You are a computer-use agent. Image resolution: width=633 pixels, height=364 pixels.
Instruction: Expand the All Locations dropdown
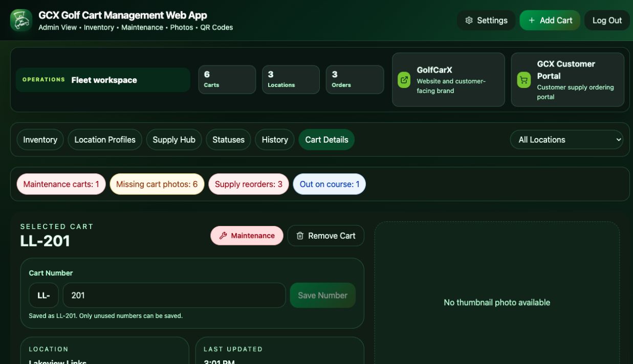pyautogui.click(x=566, y=140)
